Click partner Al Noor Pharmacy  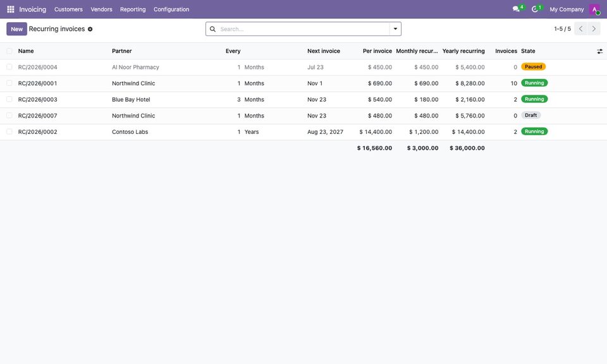pyautogui.click(x=135, y=68)
